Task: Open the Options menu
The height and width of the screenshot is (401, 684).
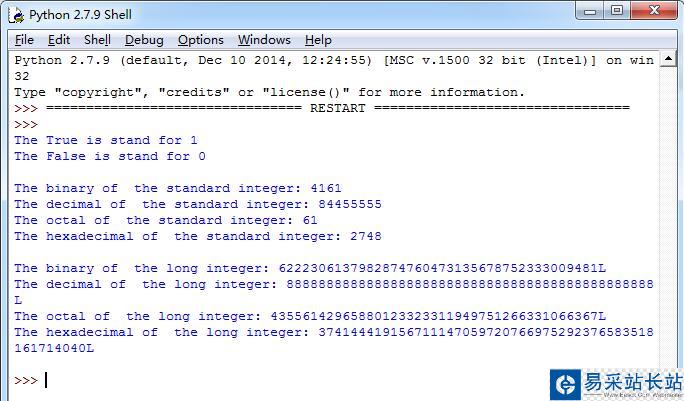Action: tap(201, 40)
